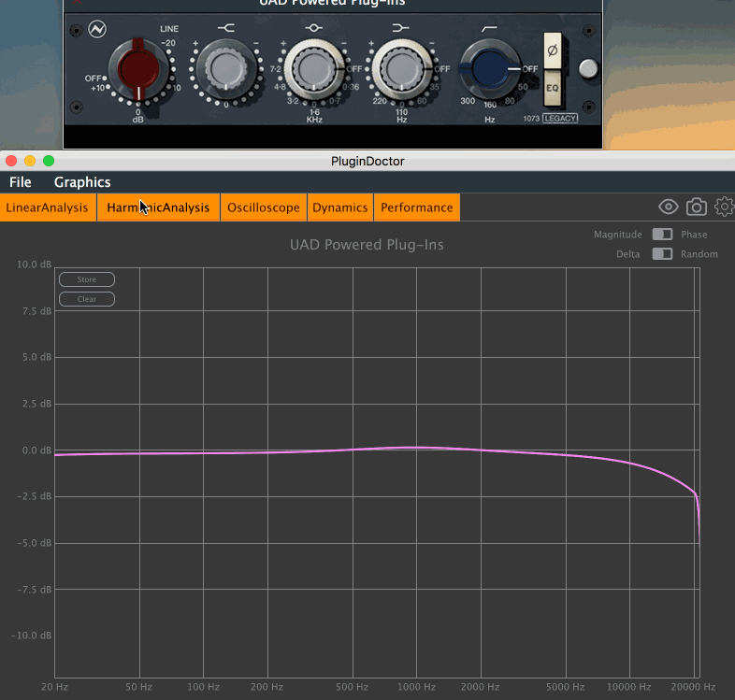Click the PluginDoctor title bar text
This screenshot has height=700, width=735.
pos(367,161)
